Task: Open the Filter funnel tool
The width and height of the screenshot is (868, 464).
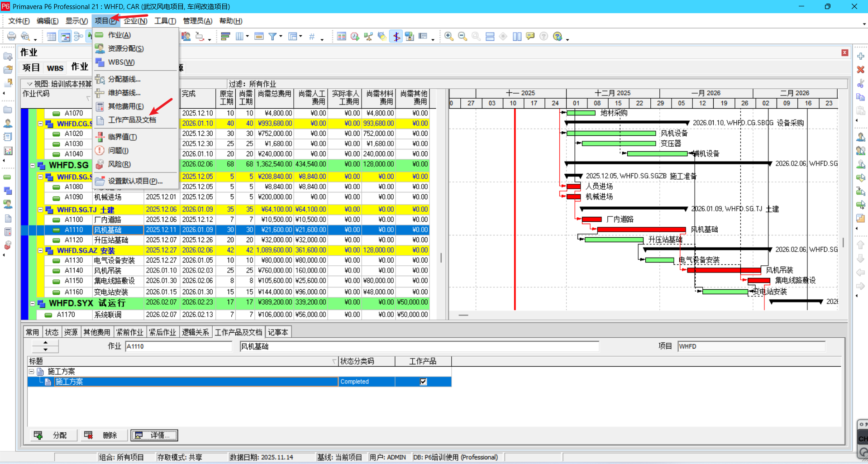Action: coord(273,37)
